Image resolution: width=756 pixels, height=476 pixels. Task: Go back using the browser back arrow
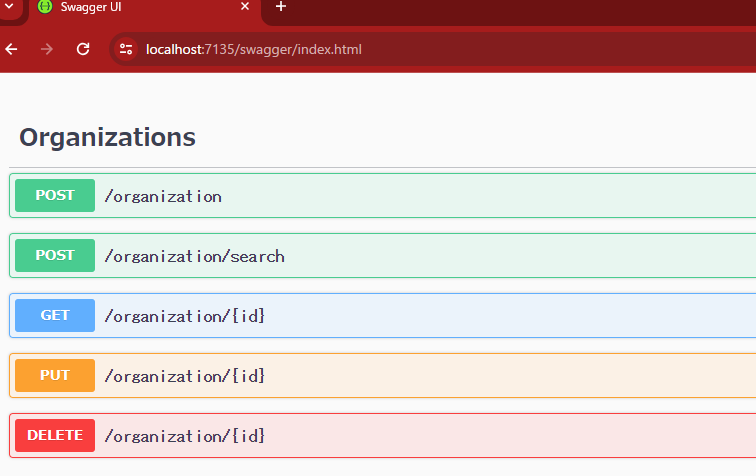[x=12, y=49]
